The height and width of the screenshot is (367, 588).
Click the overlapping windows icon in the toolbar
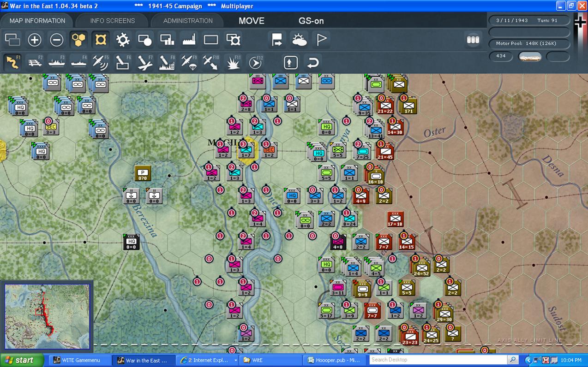click(13, 40)
